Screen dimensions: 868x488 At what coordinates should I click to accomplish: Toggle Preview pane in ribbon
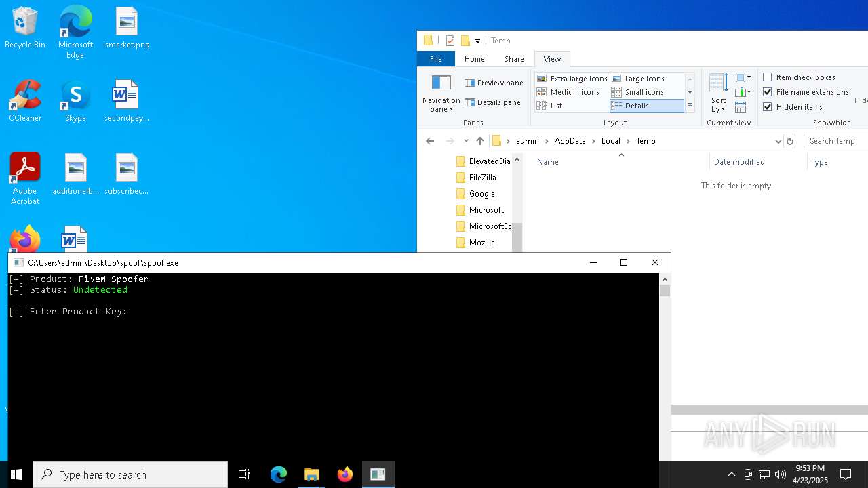(494, 83)
